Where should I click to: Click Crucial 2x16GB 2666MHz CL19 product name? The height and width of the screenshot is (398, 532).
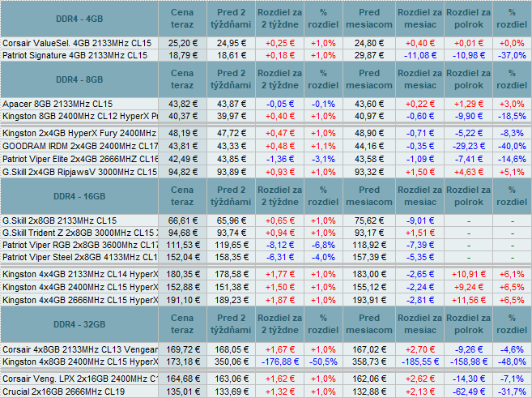pyautogui.click(x=63, y=392)
